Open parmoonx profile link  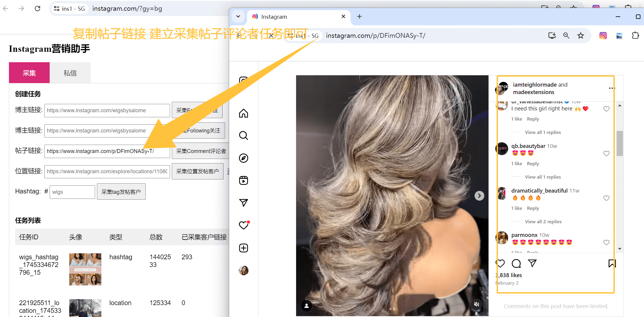click(x=524, y=235)
